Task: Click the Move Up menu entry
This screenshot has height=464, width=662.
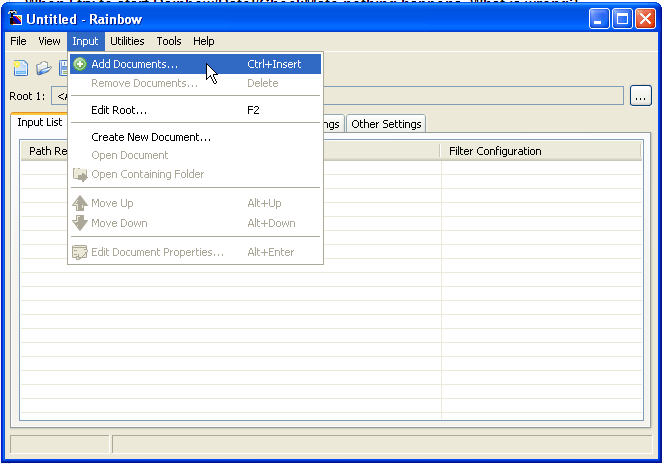Action: tap(112, 203)
